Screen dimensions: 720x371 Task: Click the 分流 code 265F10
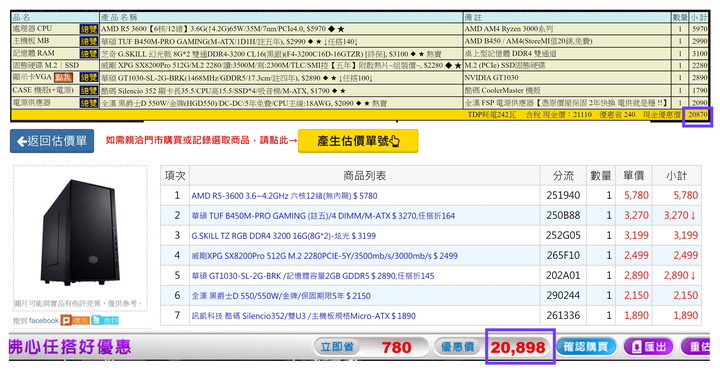tap(563, 256)
